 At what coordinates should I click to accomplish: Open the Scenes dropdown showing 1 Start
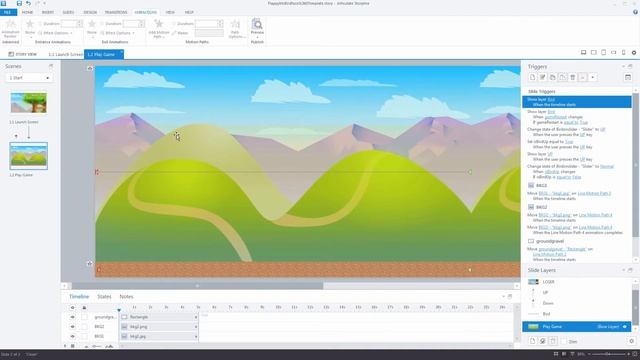(29, 78)
